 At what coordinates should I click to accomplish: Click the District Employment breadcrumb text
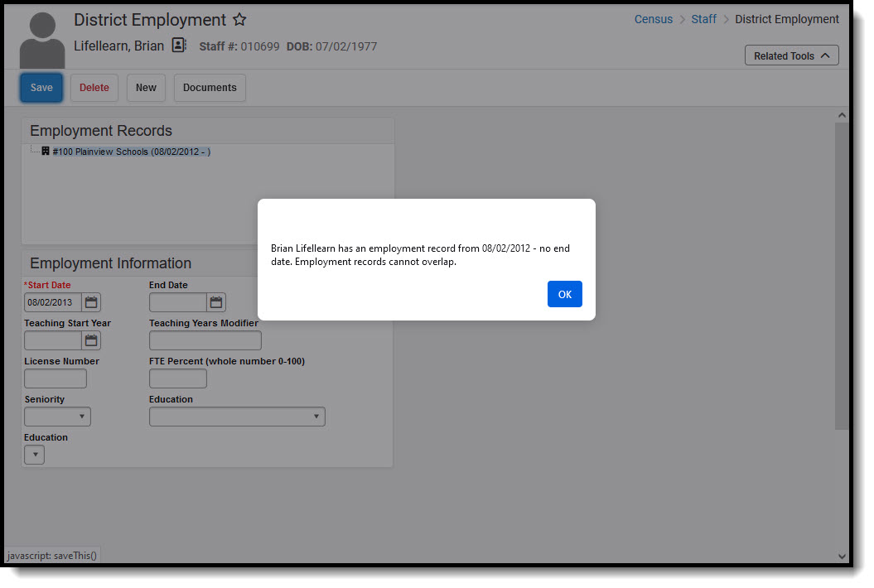pyautogui.click(x=786, y=19)
